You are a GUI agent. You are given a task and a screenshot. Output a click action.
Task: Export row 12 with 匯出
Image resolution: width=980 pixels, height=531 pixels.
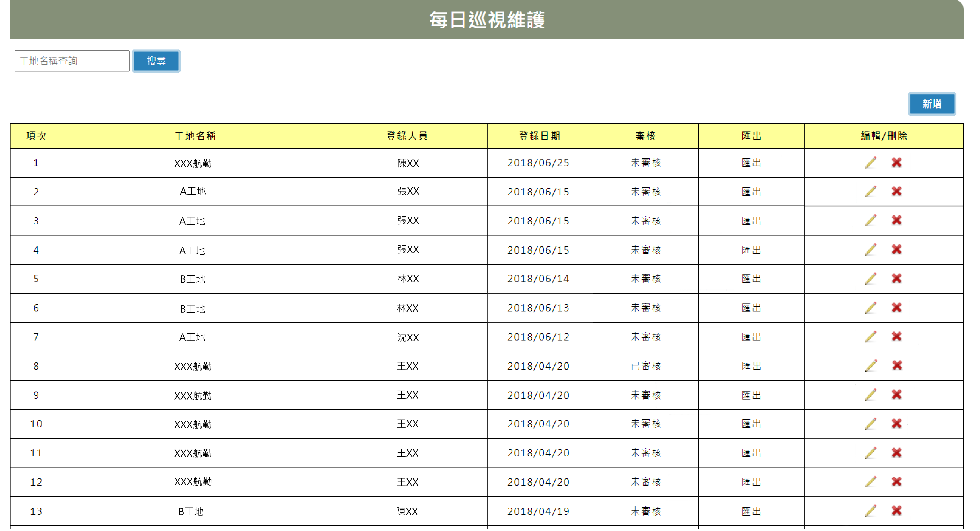pyautogui.click(x=751, y=482)
